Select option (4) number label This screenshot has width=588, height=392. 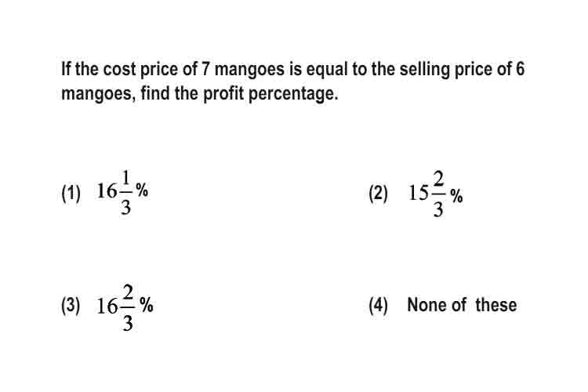pyautogui.click(x=378, y=305)
